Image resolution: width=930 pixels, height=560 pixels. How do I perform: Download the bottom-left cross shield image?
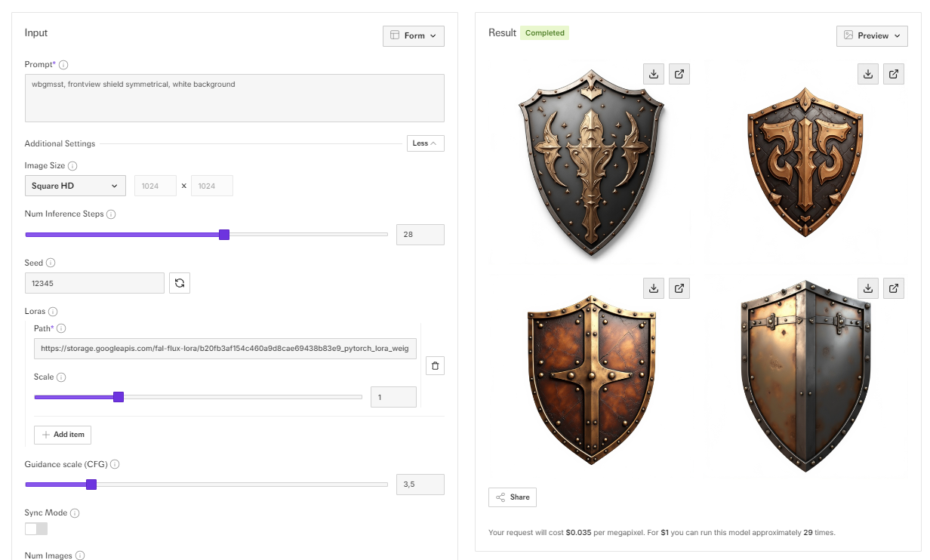pos(654,288)
